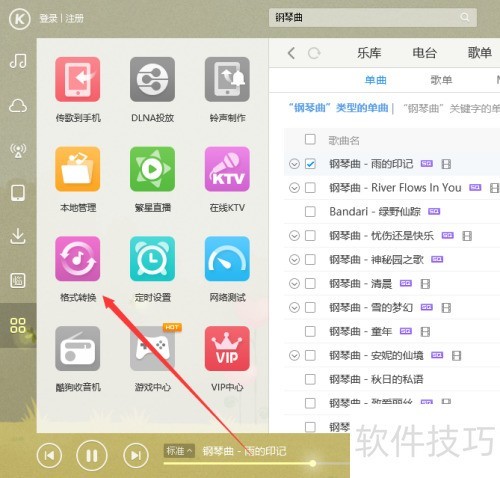Launch DLNA投放 casting tool
The width and height of the screenshot is (500, 478).
tap(152, 79)
